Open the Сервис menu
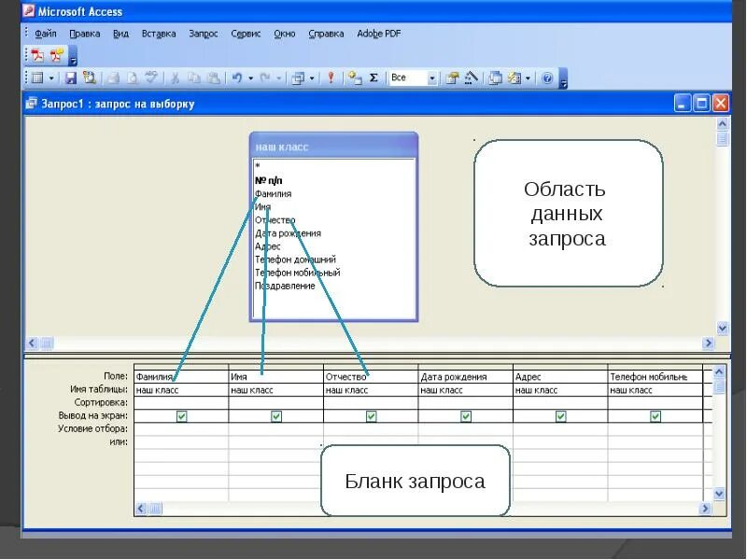Viewport: 747px width, 560px height. [x=246, y=34]
